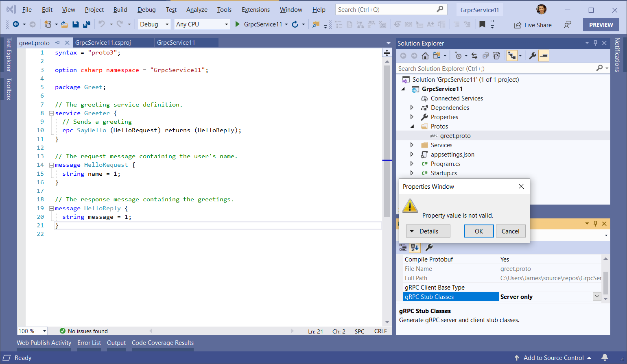Viewport: 627px width, 364px height.
Task: Expand the Dependencies node in Solution Explorer
Action: point(412,107)
